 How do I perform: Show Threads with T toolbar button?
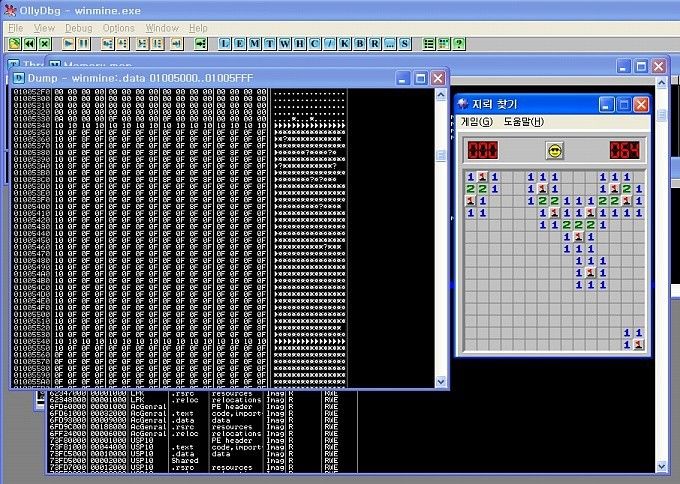click(x=270, y=43)
